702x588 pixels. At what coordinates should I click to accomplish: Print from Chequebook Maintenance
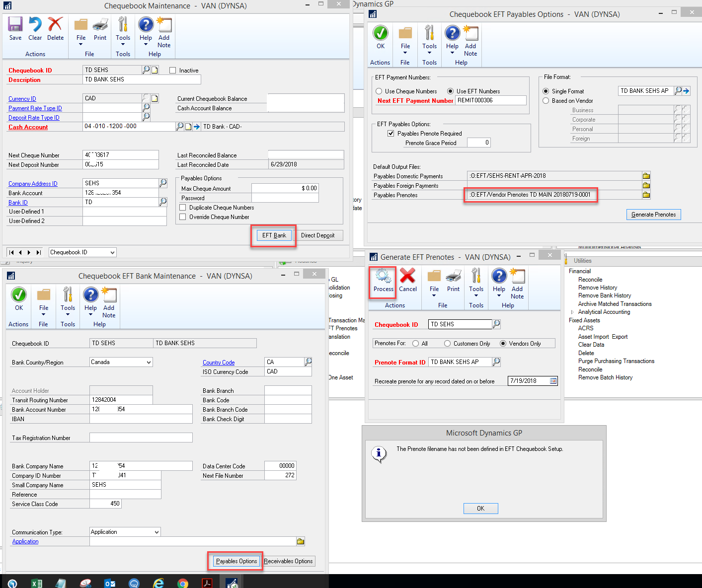click(x=100, y=31)
